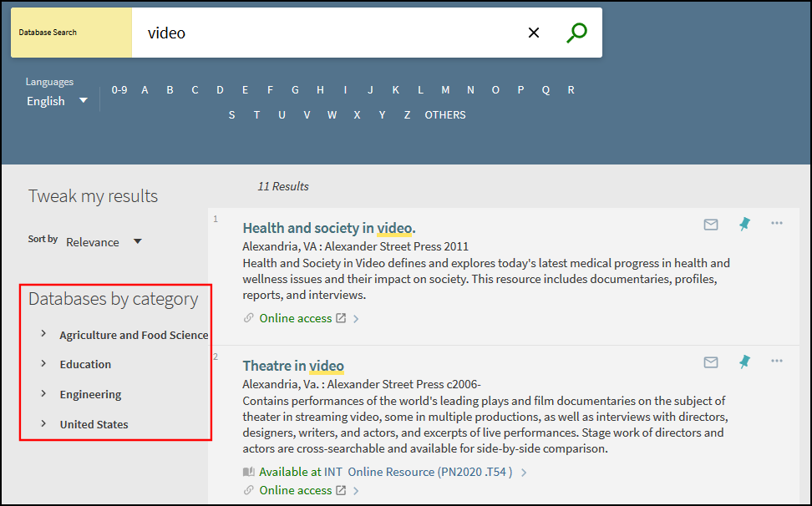Browse databases starting with letter D

[x=220, y=90]
